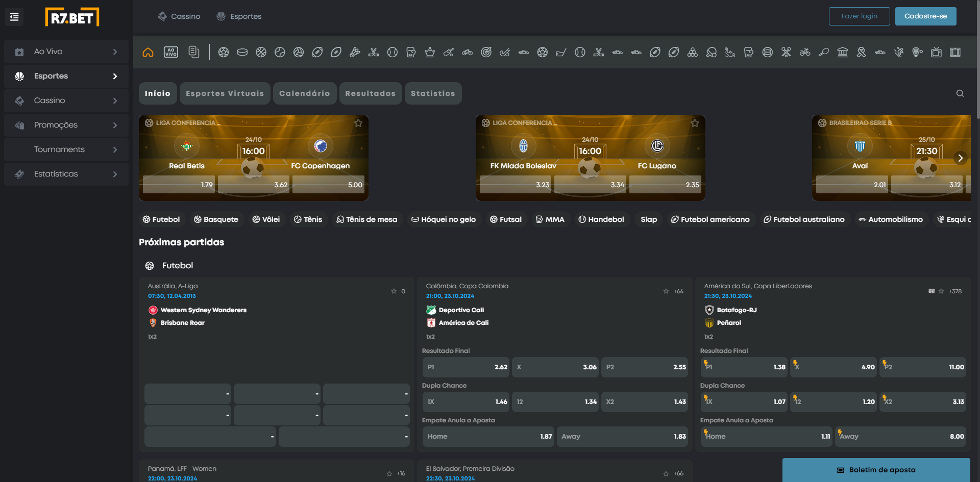Star the Western Sydney Wanderers match
The width and height of the screenshot is (980, 482).
(394, 291)
